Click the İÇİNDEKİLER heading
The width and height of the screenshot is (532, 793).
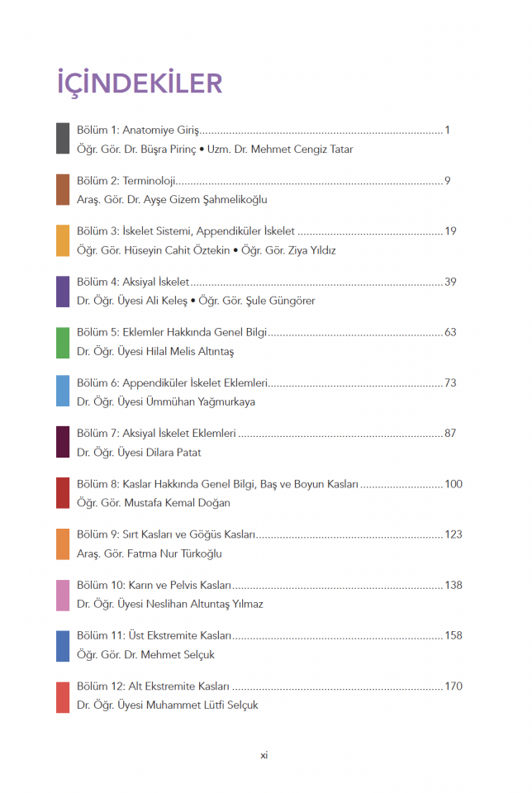coord(140,82)
